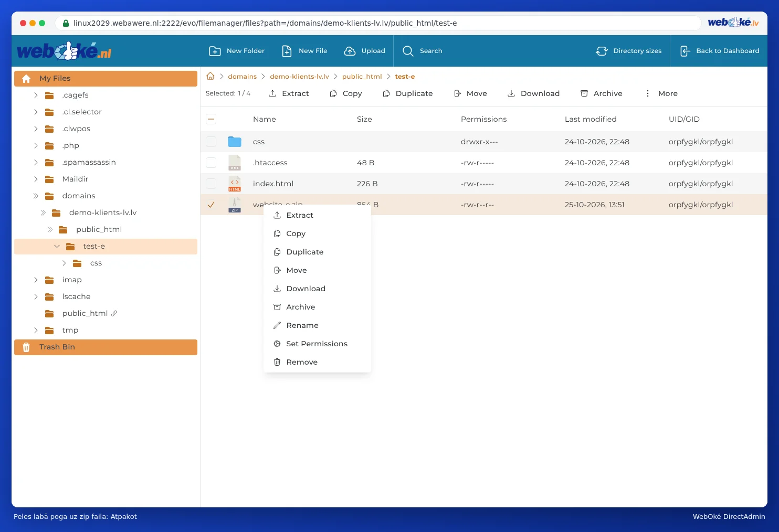Viewport: 779px width, 532px height.
Task: Check the .htaccess row checkbox
Action: click(211, 163)
